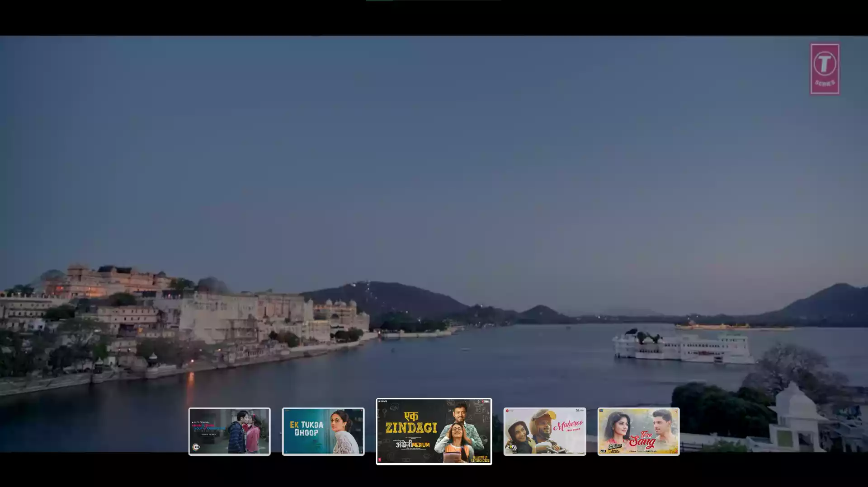Click the Maheroo cursive title text

[570, 426]
